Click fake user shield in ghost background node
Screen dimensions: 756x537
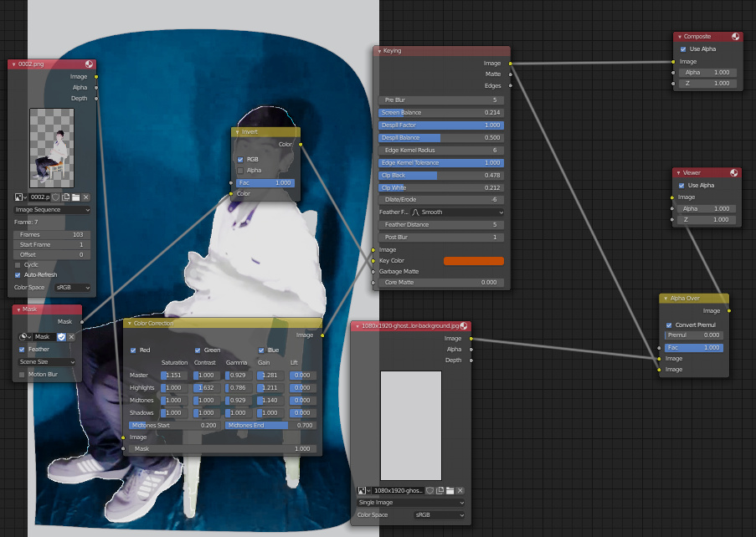pyautogui.click(x=430, y=491)
